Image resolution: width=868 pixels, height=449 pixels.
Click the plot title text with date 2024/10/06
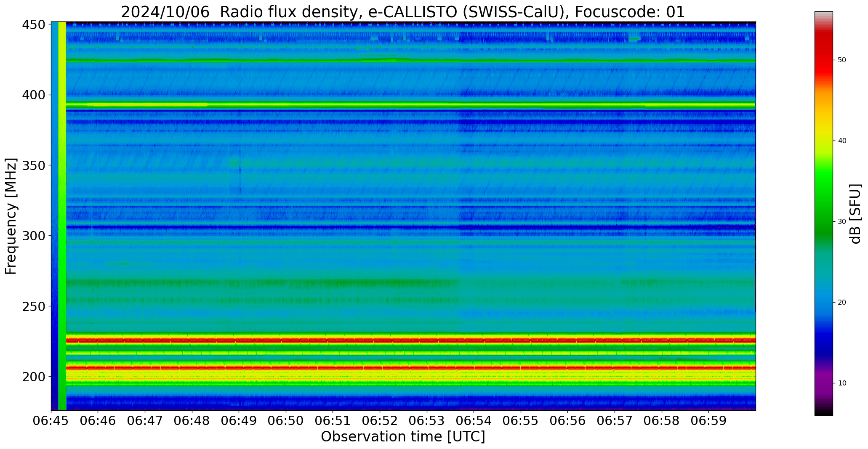click(x=403, y=12)
